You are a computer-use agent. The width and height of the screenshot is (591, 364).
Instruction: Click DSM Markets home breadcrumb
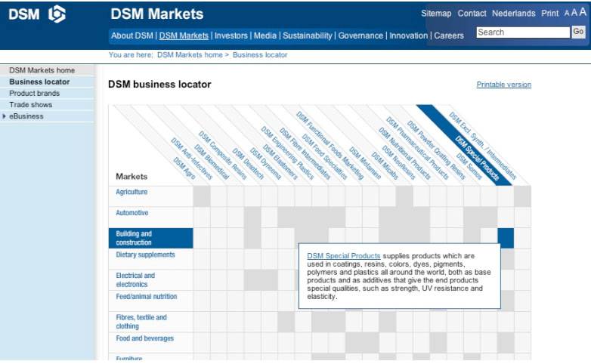(x=190, y=55)
